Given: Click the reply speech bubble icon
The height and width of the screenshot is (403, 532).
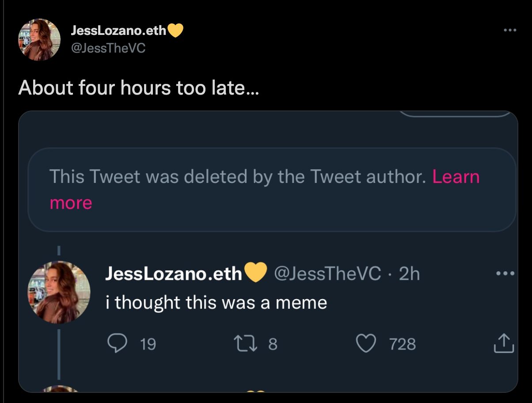Looking at the screenshot, I should 117,343.
